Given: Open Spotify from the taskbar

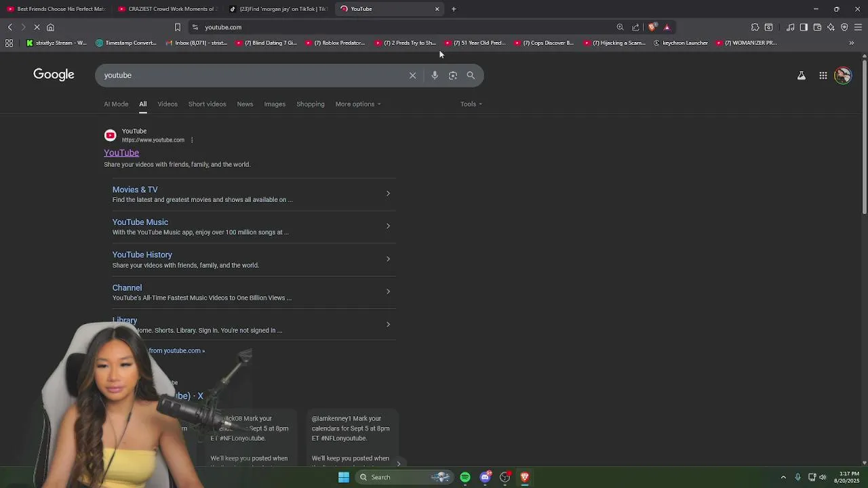Looking at the screenshot, I should [465, 477].
